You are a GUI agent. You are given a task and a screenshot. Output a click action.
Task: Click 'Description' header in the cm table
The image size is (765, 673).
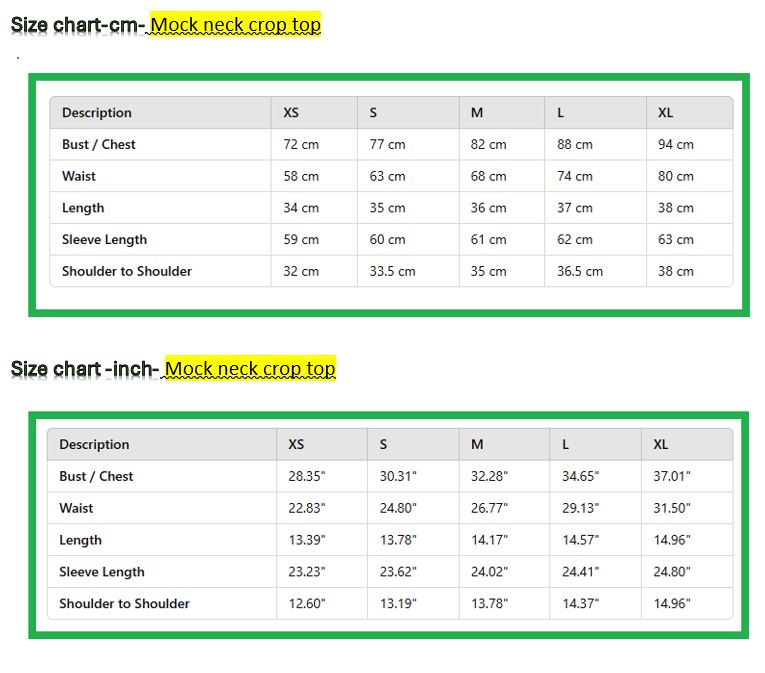coord(97,113)
